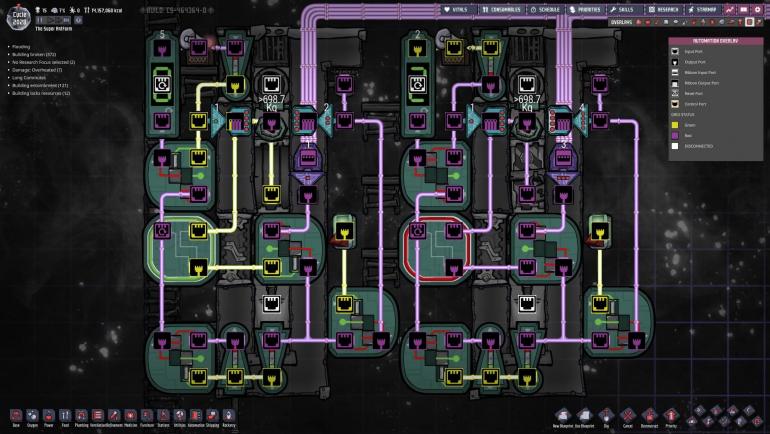Image resolution: width=770 pixels, height=434 pixels.
Task: Open the Damage: Overheated notification
Action: pyautogui.click(x=37, y=70)
